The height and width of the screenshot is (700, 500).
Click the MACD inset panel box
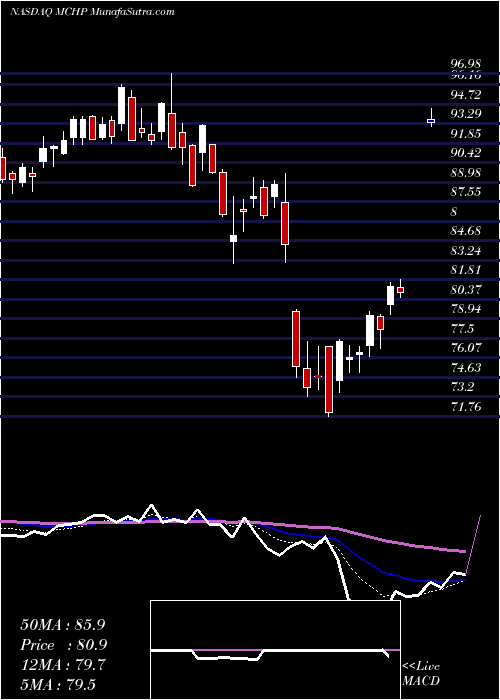click(x=275, y=650)
